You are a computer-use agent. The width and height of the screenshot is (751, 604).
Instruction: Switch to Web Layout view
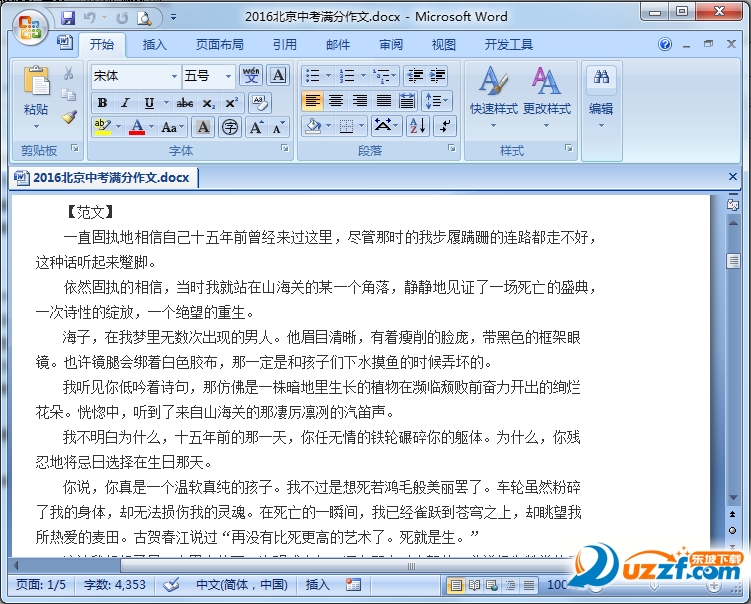pyautogui.click(x=492, y=585)
